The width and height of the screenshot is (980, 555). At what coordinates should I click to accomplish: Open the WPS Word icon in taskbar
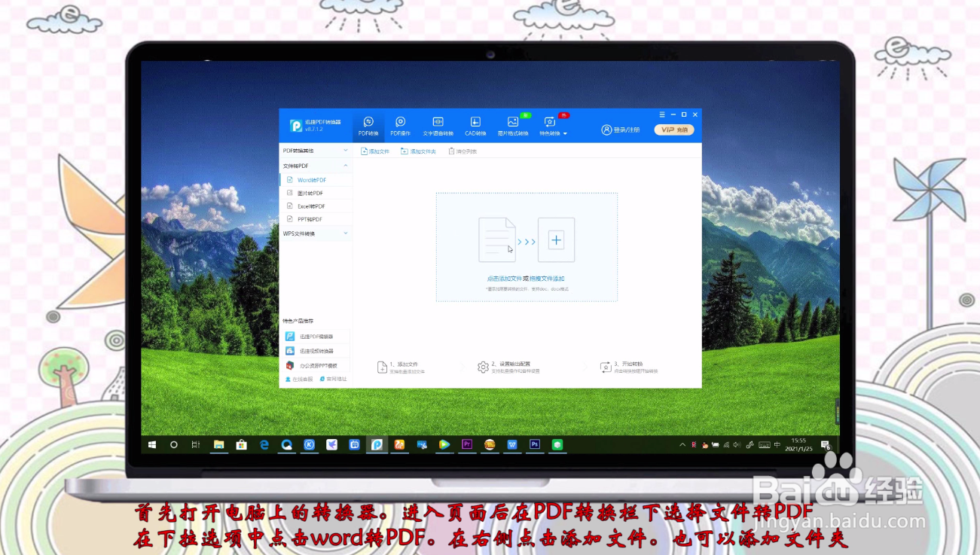coord(512,445)
